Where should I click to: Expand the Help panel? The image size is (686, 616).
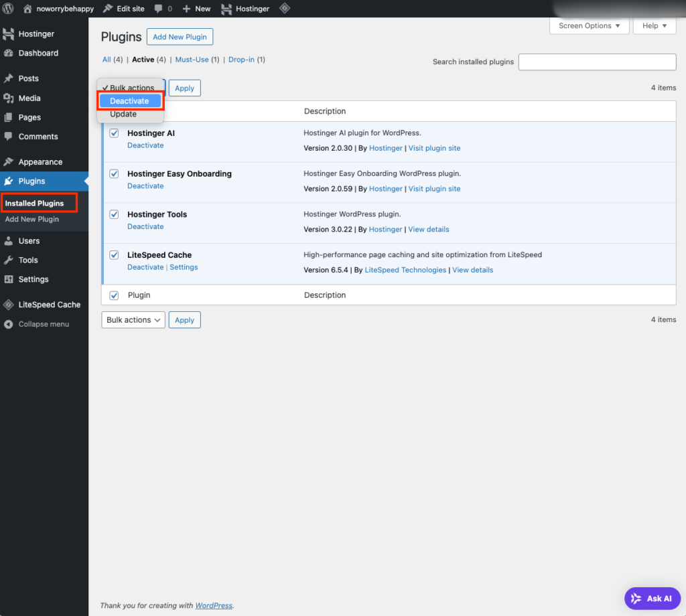coord(654,26)
